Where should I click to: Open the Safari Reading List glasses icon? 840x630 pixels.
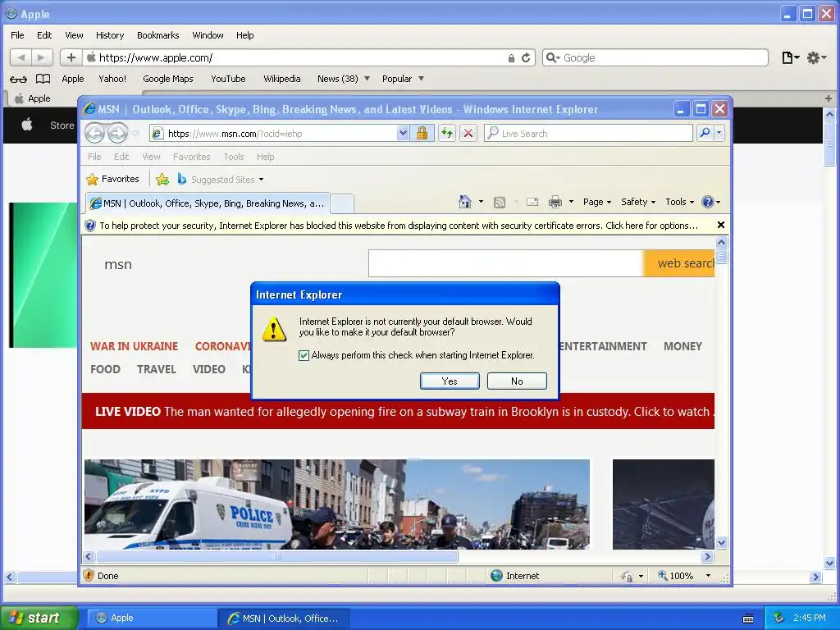click(x=18, y=80)
